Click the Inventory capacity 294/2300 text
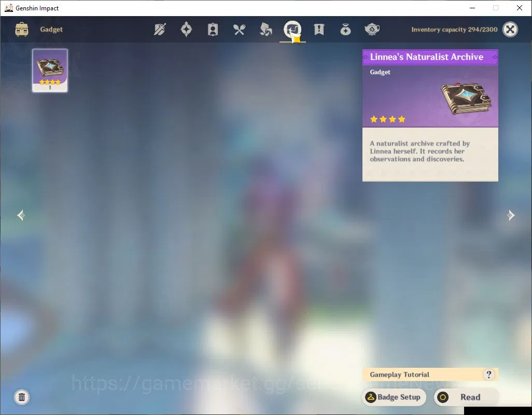Screen dimensions: 532x415 point(454,30)
